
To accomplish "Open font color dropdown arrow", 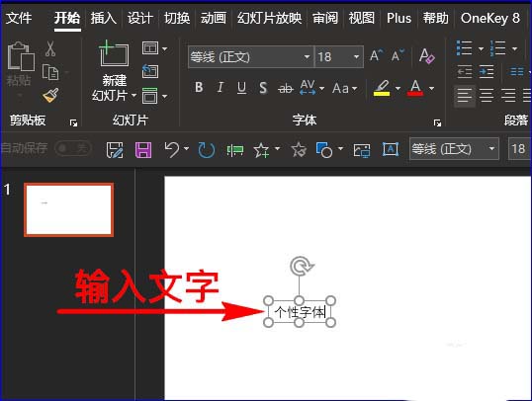I will 431,89.
